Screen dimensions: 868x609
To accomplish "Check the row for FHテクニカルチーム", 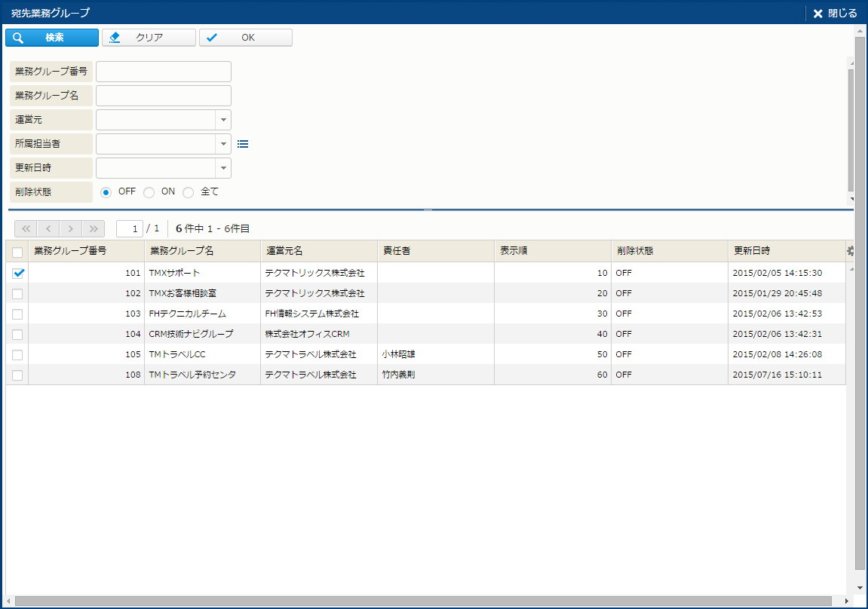I will pos(17,314).
